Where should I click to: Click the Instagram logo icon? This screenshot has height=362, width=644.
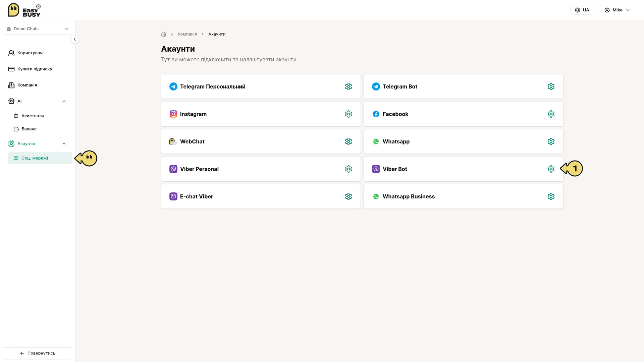173,114
